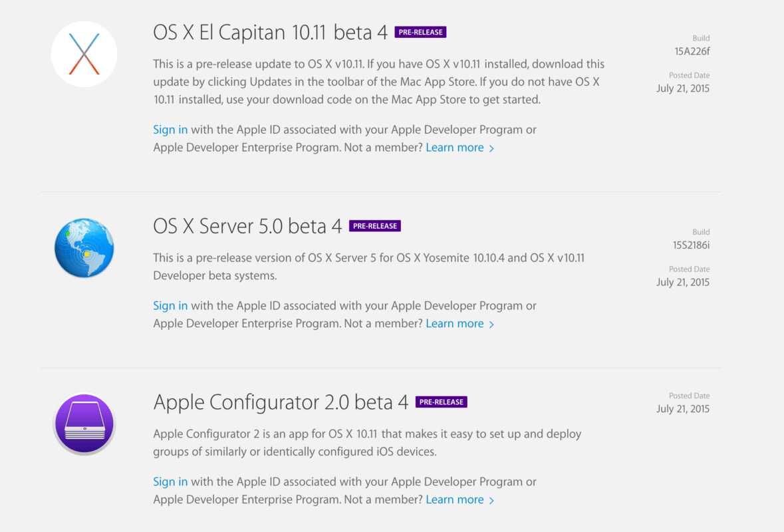Viewport: 784px width, 532px height.
Task: Click the chevron after Configurator Learn more
Action: click(x=491, y=500)
